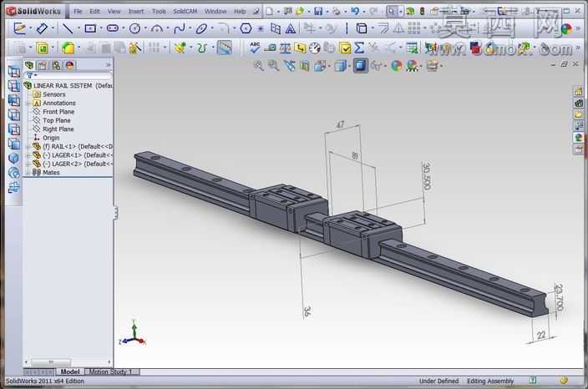Toggle the Select cursor tool

click(x=391, y=11)
